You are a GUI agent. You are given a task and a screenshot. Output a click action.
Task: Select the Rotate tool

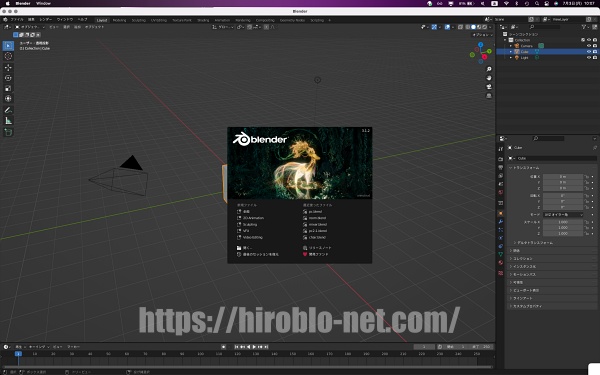point(8,78)
